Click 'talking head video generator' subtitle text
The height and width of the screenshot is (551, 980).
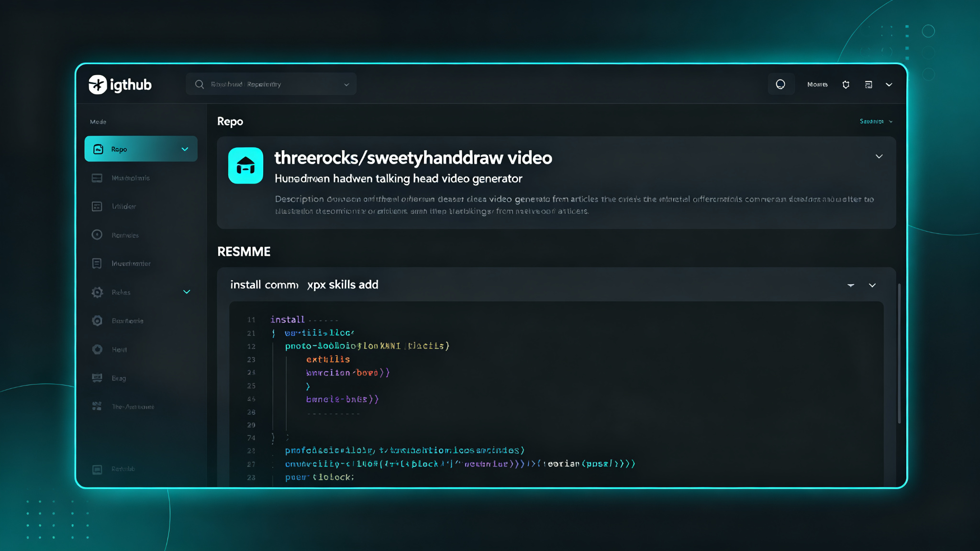[x=449, y=178]
